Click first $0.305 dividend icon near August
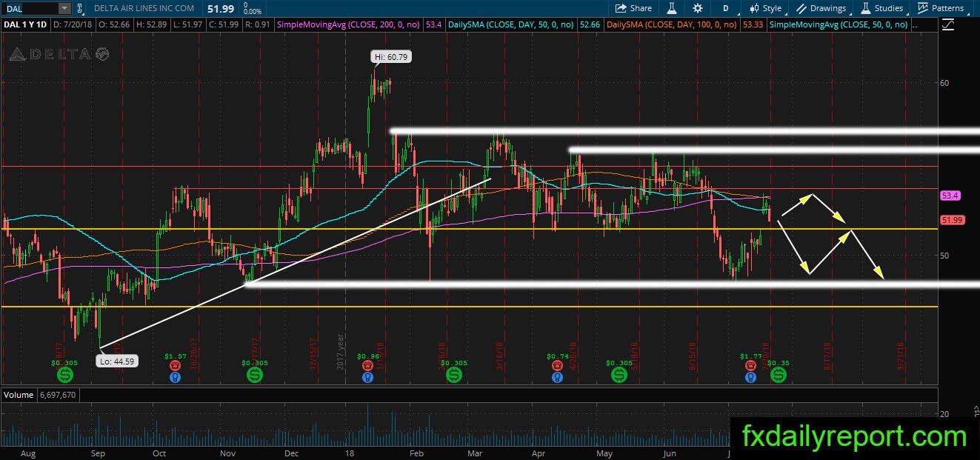980x460 pixels. pyautogui.click(x=64, y=376)
